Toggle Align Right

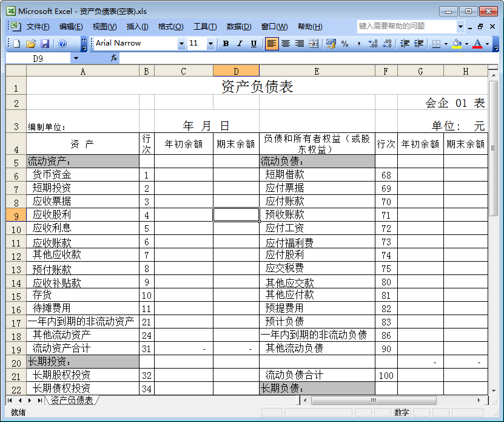pyautogui.click(x=299, y=44)
